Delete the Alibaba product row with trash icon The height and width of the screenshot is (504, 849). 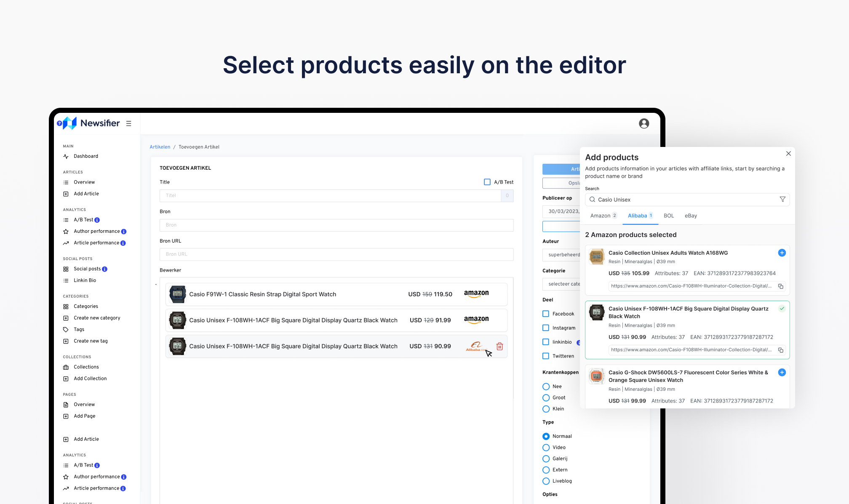[x=499, y=346]
